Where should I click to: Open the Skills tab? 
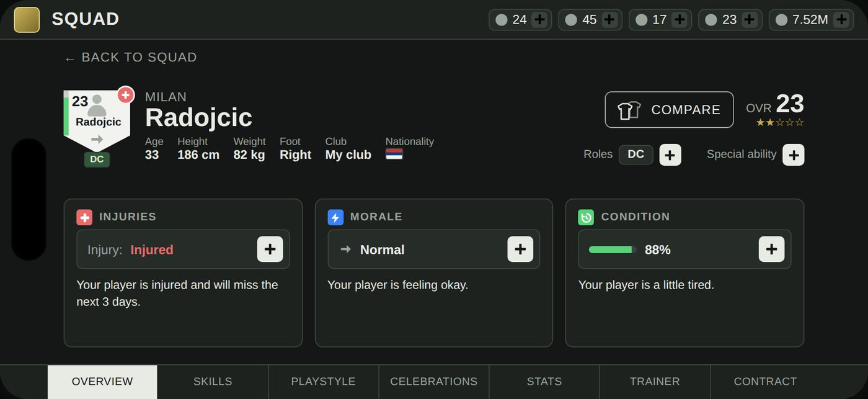[x=213, y=382]
